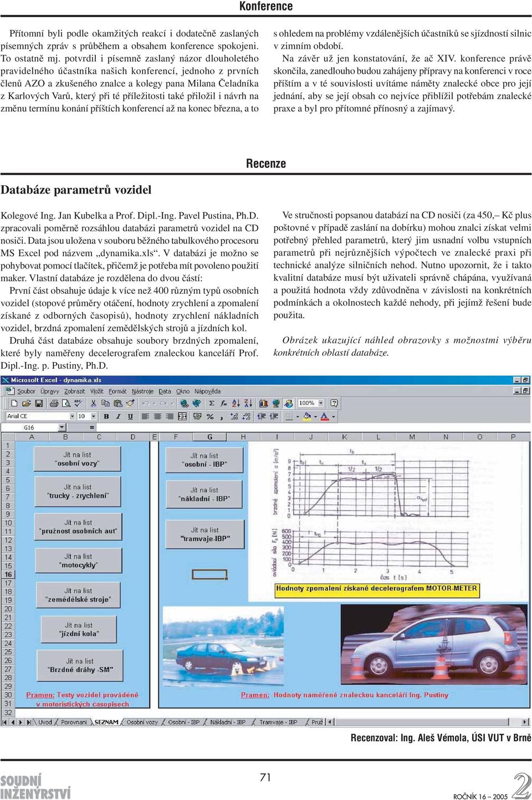
Task: Open Print Preview icon
Action: coord(65,403)
